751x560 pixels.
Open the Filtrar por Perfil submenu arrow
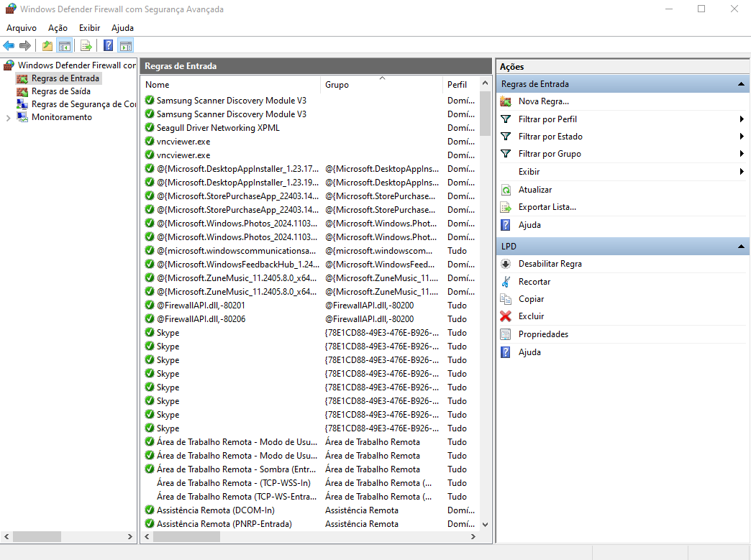(741, 119)
